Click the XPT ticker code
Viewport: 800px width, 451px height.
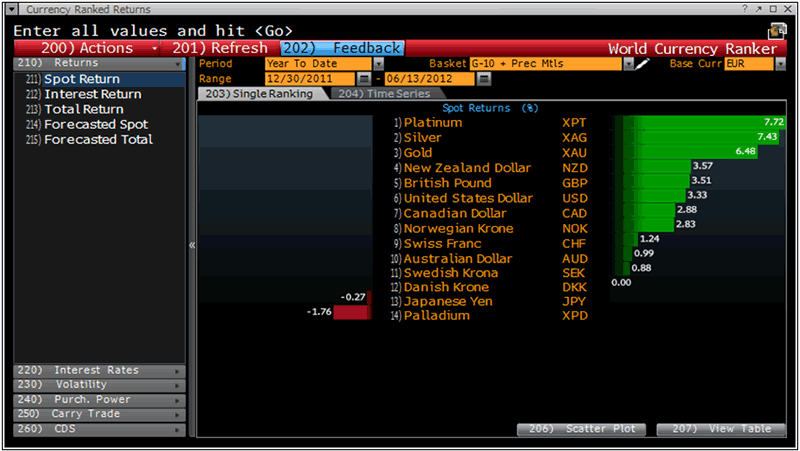(574, 123)
